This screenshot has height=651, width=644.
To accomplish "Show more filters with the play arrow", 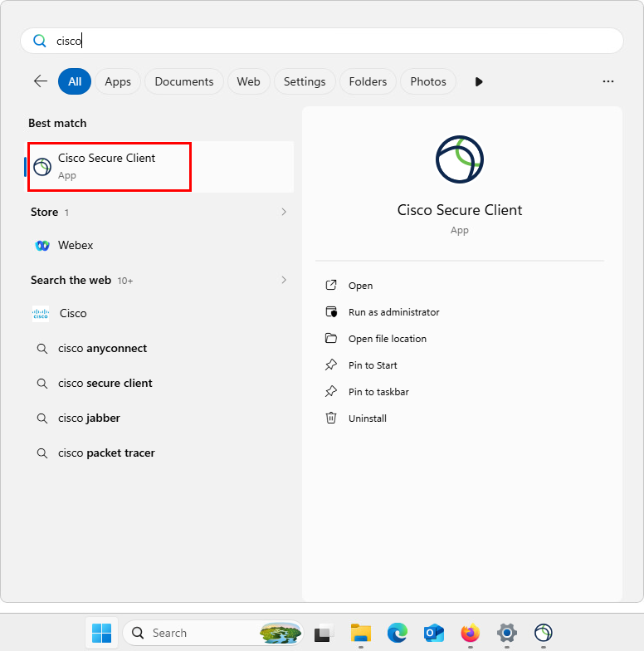I will (x=478, y=81).
